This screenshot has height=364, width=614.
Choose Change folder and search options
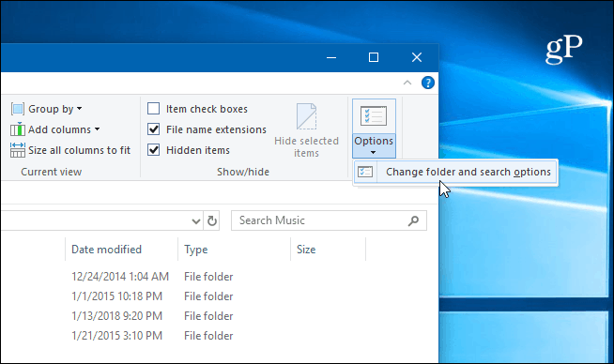pyautogui.click(x=455, y=172)
